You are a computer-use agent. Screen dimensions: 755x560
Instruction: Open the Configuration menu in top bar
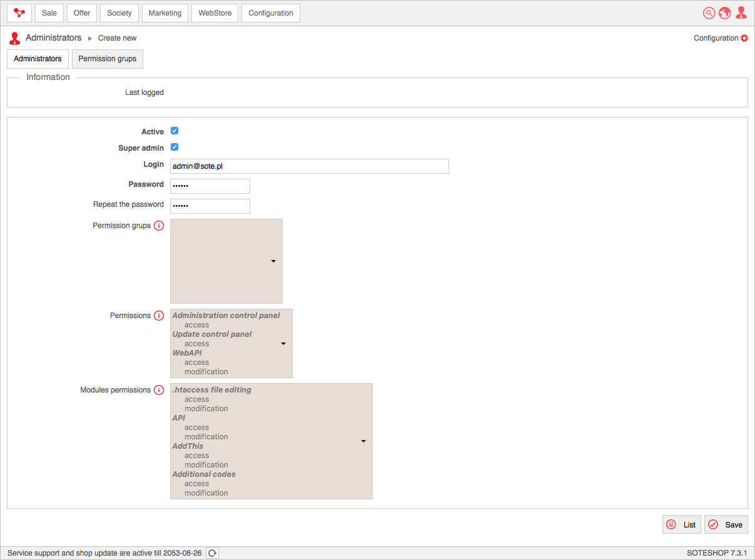[271, 13]
